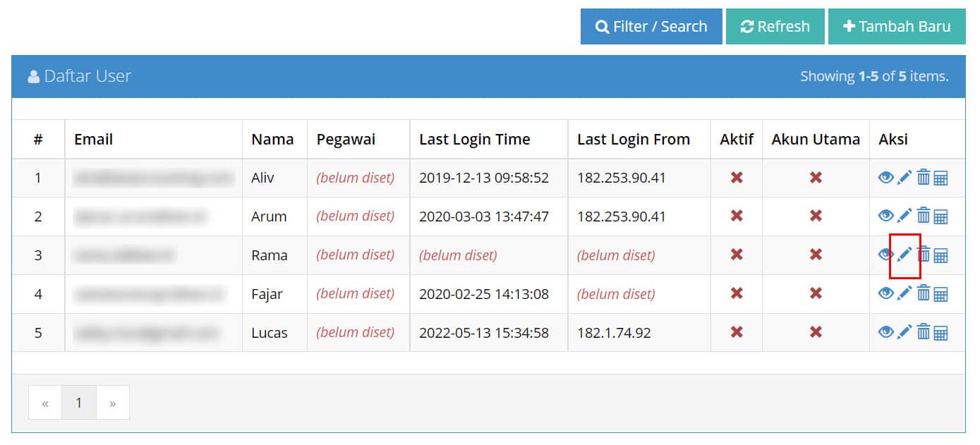Delete user Fajar with trash icon

click(x=923, y=293)
